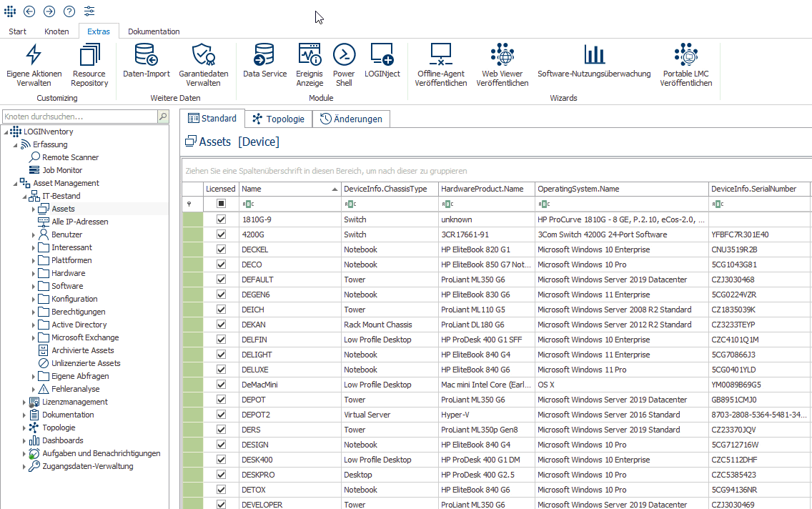Viewport: 812px width, 509px height.
Task: Sort by DeviceInfo.SerialNumber column header
Action: click(758, 189)
